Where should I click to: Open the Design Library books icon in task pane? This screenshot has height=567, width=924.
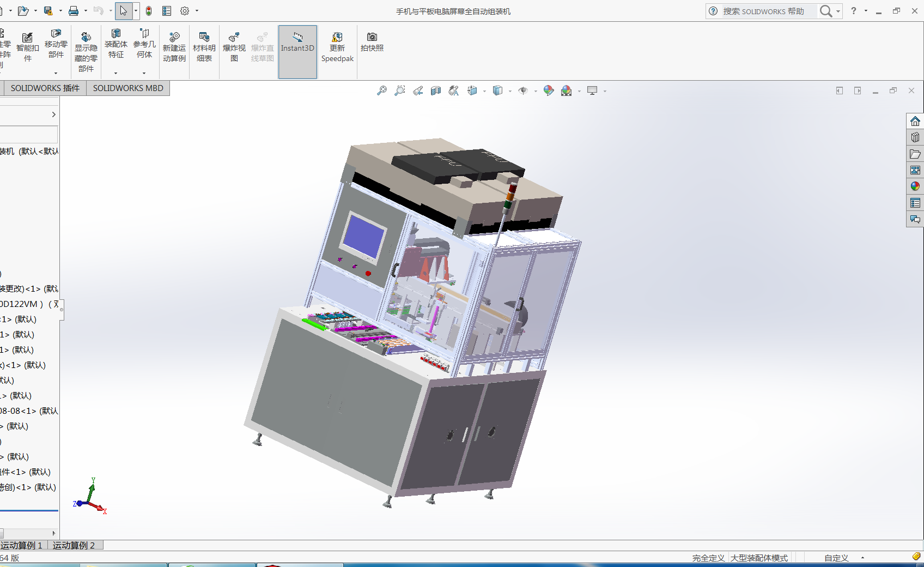click(x=915, y=137)
